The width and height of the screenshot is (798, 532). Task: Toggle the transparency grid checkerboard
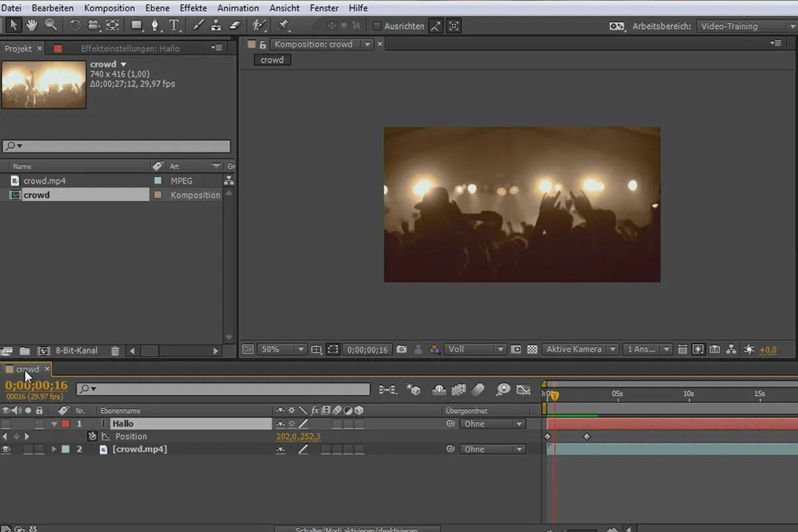click(x=532, y=349)
